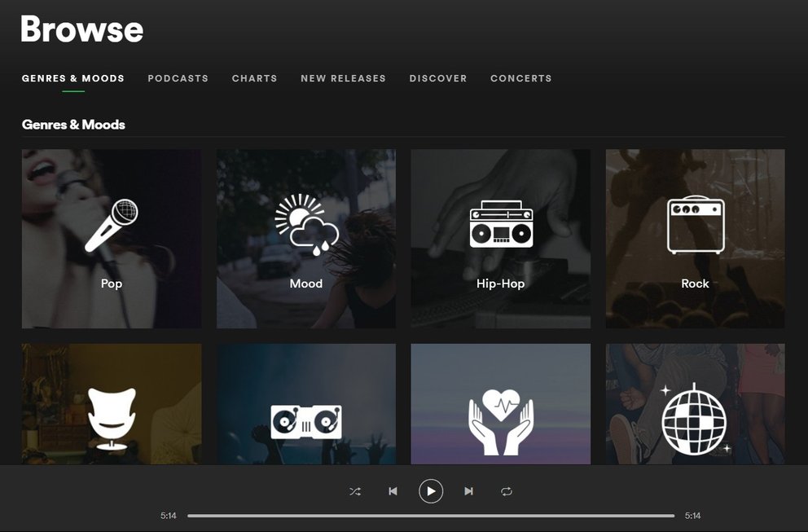Switch to the Genres & Moods tab
The image size is (808, 532).
73,78
